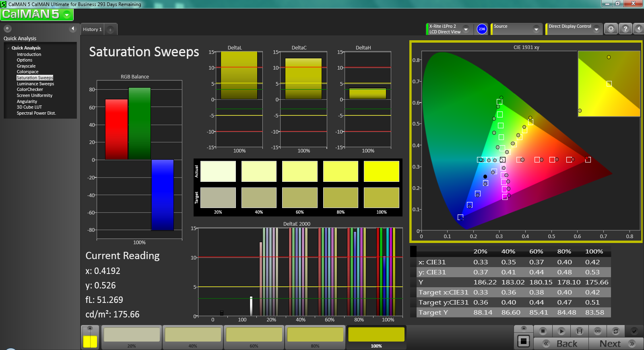Expand the Source dropdown
The width and height of the screenshot is (644, 350).
(536, 29)
